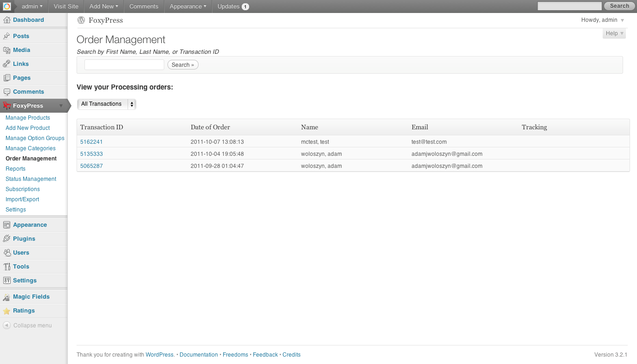Image resolution: width=637 pixels, height=364 pixels.
Task: Open the Documentation footer link
Action: click(199, 355)
